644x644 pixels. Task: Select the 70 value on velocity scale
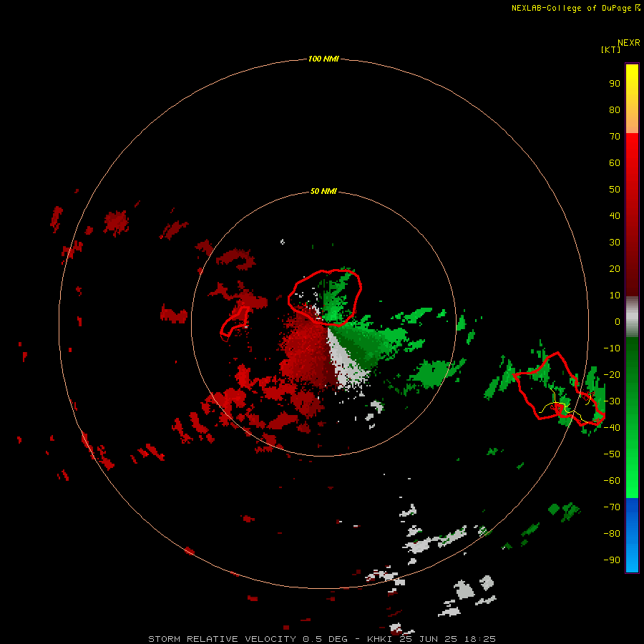615,137
